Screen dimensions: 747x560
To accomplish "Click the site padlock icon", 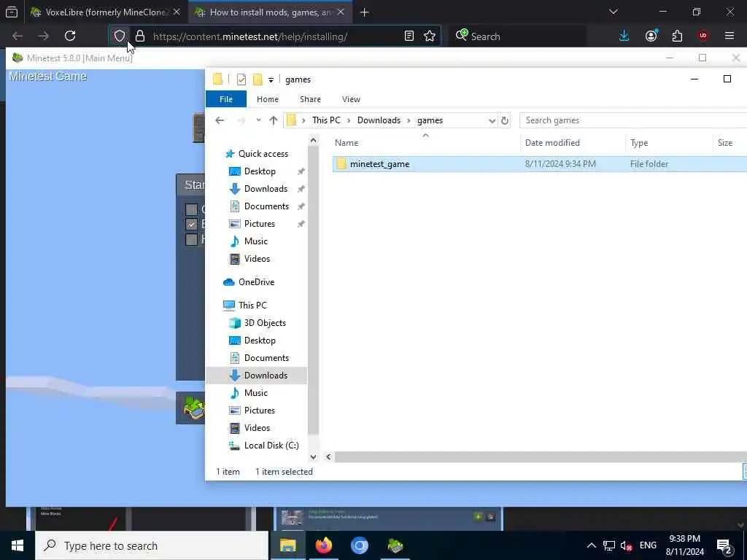I will coord(139,36).
